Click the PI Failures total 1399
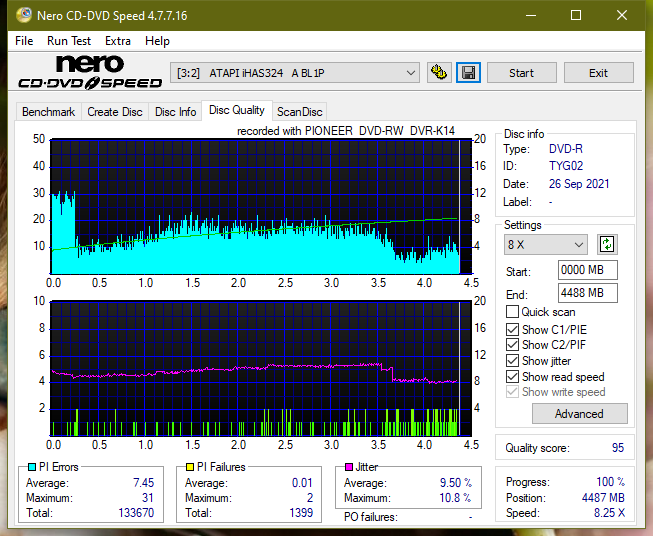Image resolution: width=653 pixels, height=536 pixels. pos(301,513)
